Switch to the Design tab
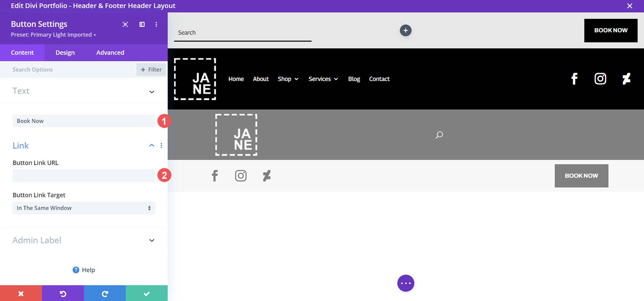Screen dimensions: 644x301 (x=65, y=53)
